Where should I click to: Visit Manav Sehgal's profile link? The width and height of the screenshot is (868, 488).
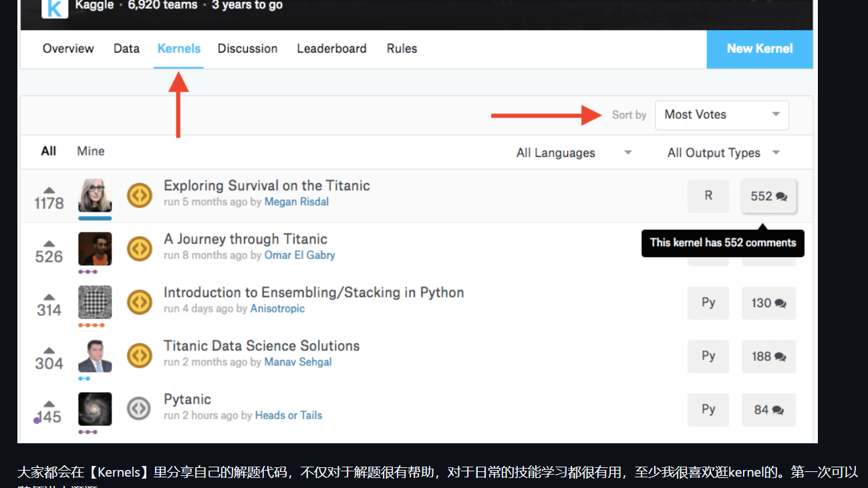(x=298, y=362)
